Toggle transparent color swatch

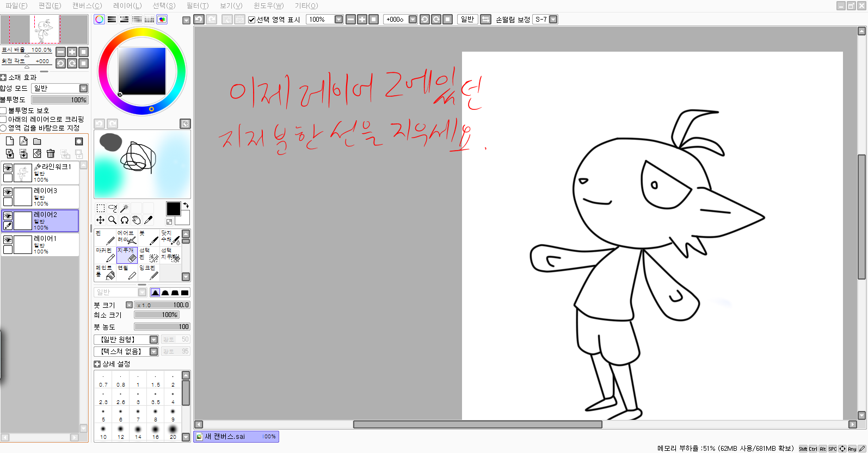[x=169, y=222]
